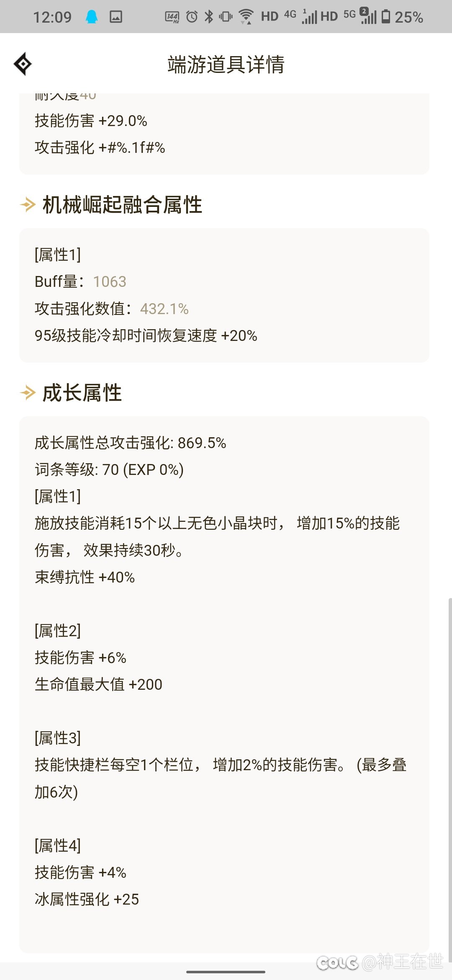452x980 pixels.
Task: Tap the QQ penguin notification icon
Action: [92, 17]
